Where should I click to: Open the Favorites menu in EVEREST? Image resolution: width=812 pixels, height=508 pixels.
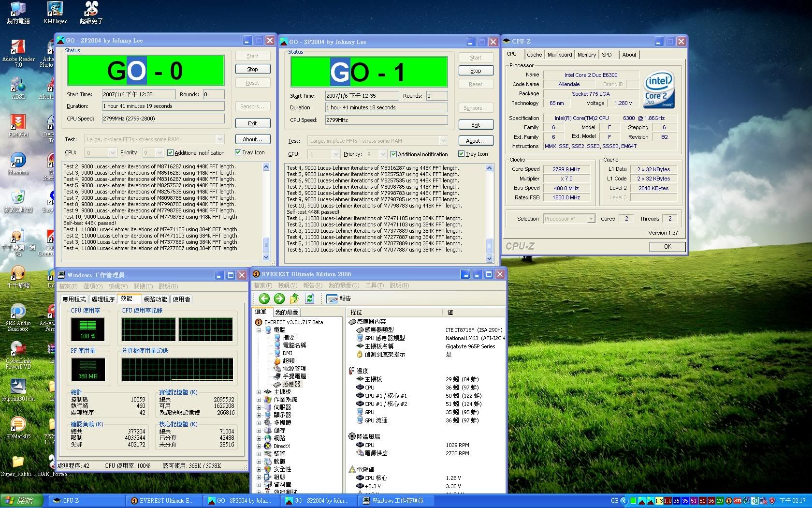click(344, 285)
